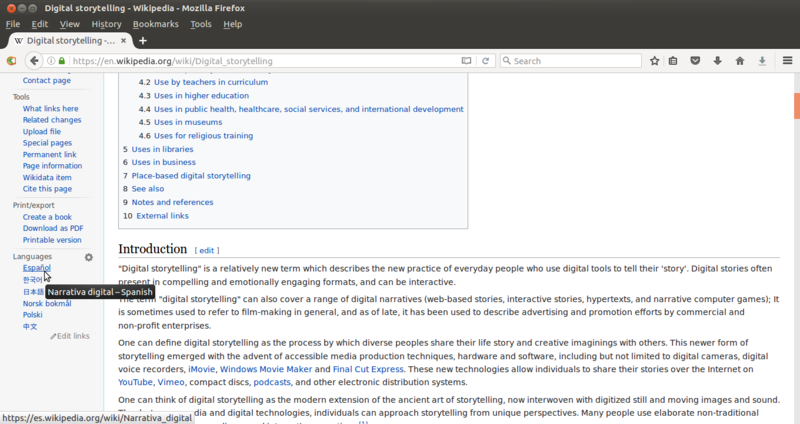Open a new tab with plus button
This screenshot has width=800, height=424.
[x=143, y=40]
